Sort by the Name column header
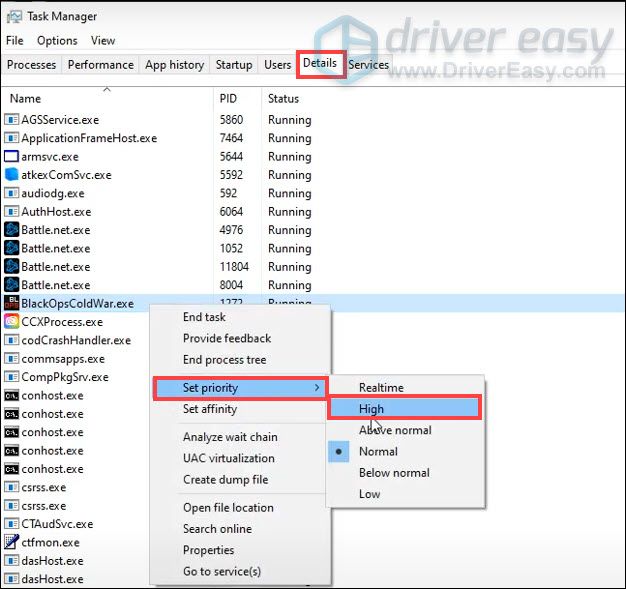The width and height of the screenshot is (626, 589). pos(26,99)
